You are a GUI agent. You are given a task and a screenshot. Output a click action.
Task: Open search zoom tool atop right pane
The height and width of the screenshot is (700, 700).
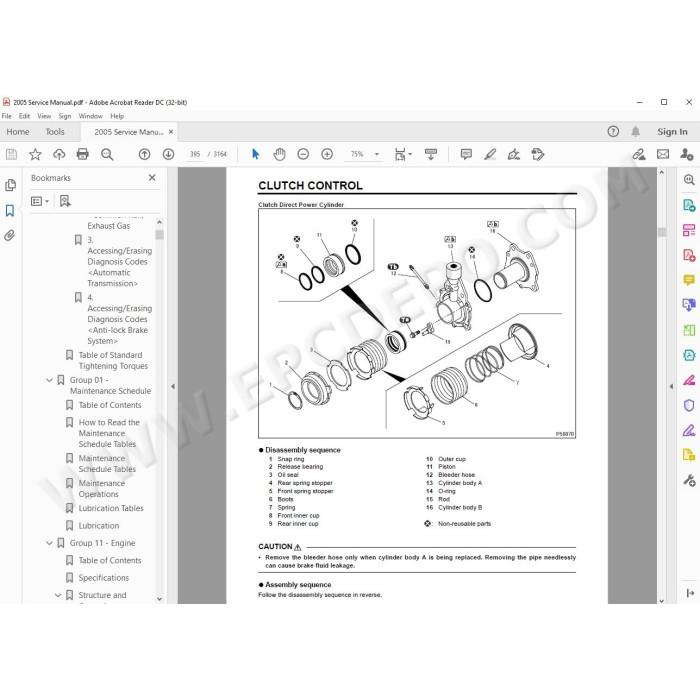689,180
